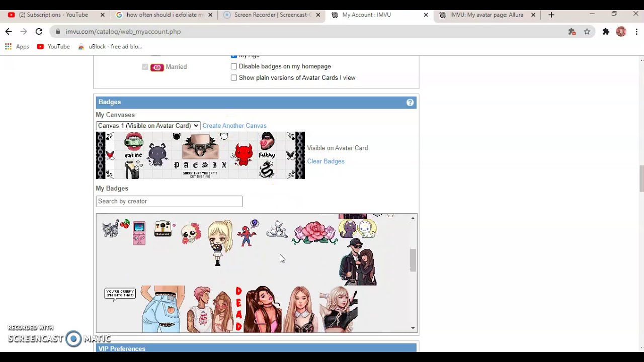Click the Clear Badges link
Image resolution: width=644 pixels, height=362 pixels.
click(326, 161)
